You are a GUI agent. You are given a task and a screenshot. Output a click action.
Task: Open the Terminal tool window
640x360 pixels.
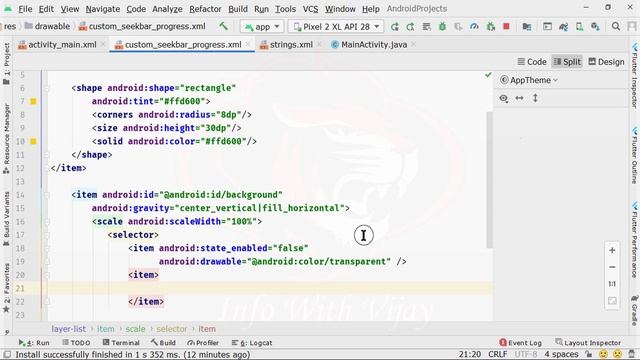[121, 343]
